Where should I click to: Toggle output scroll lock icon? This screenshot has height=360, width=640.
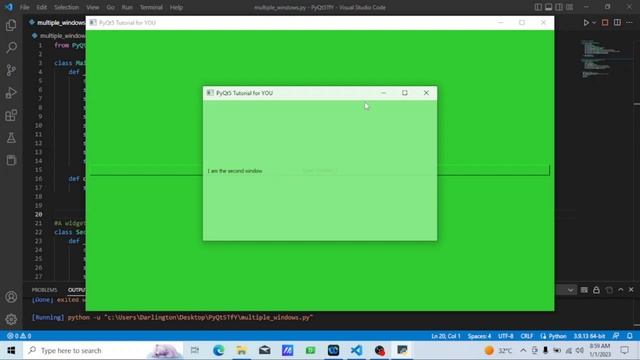click(596, 290)
